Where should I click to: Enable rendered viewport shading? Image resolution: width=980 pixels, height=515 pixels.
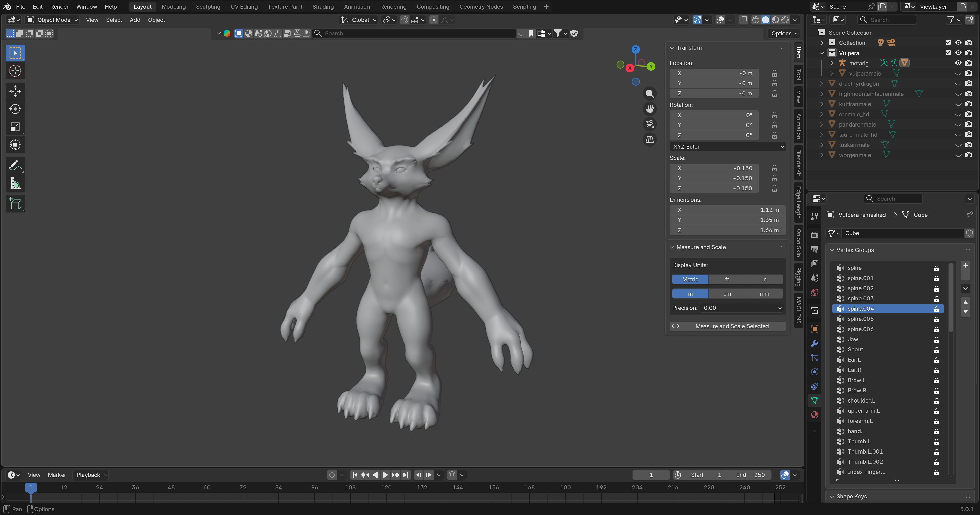click(x=785, y=20)
